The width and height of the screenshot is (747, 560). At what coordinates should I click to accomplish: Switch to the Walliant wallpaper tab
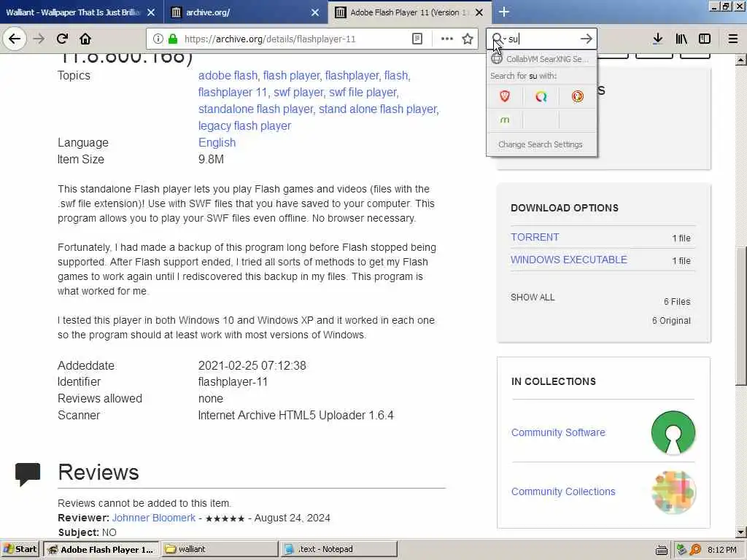pyautogui.click(x=73, y=12)
